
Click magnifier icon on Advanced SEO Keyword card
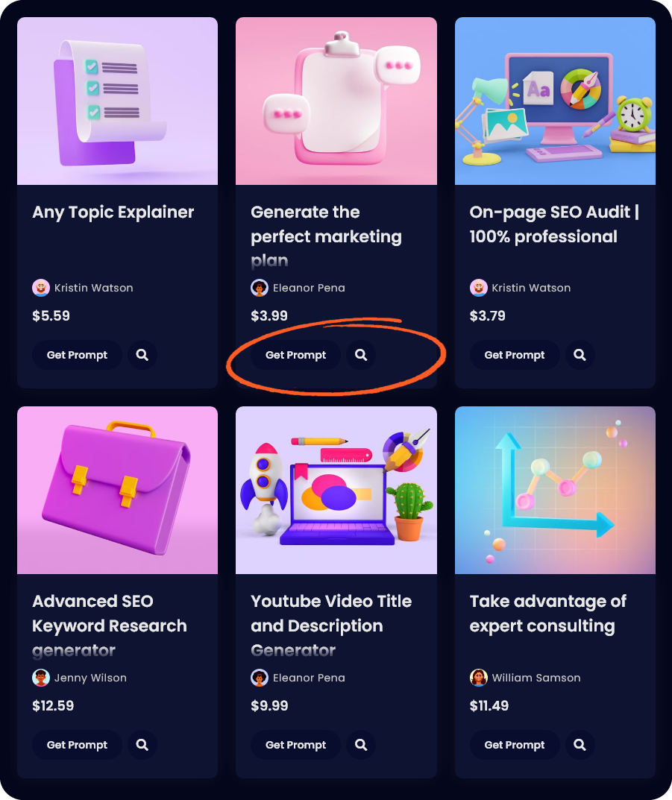pyautogui.click(x=142, y=744)
